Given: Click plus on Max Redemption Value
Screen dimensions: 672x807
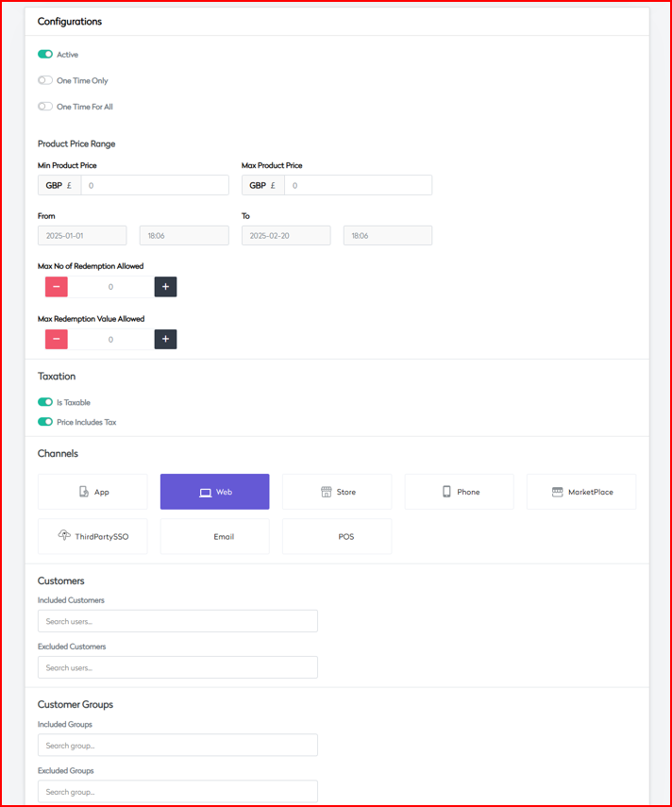Looking at the screenshot, I should pos(165,339).
